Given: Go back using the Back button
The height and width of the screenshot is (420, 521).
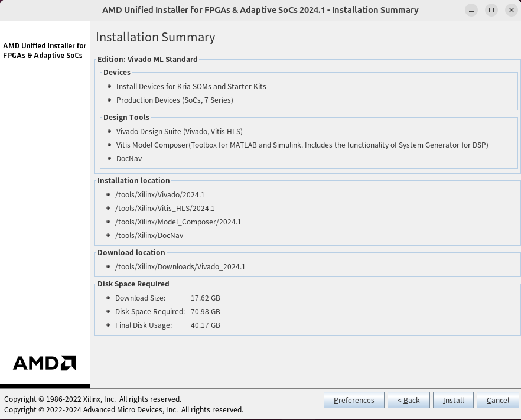Looking at the screenshot, I should 408,400.
